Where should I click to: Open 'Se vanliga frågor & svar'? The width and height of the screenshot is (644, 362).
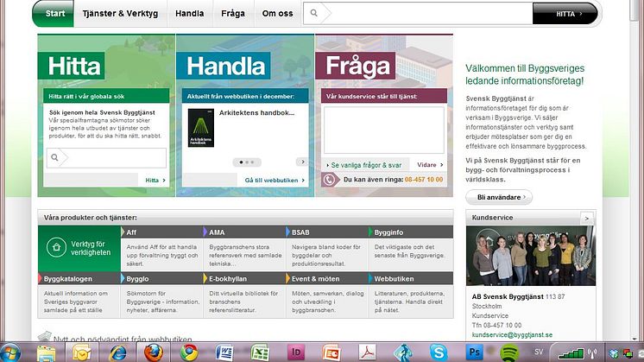(x=364, y=165)
